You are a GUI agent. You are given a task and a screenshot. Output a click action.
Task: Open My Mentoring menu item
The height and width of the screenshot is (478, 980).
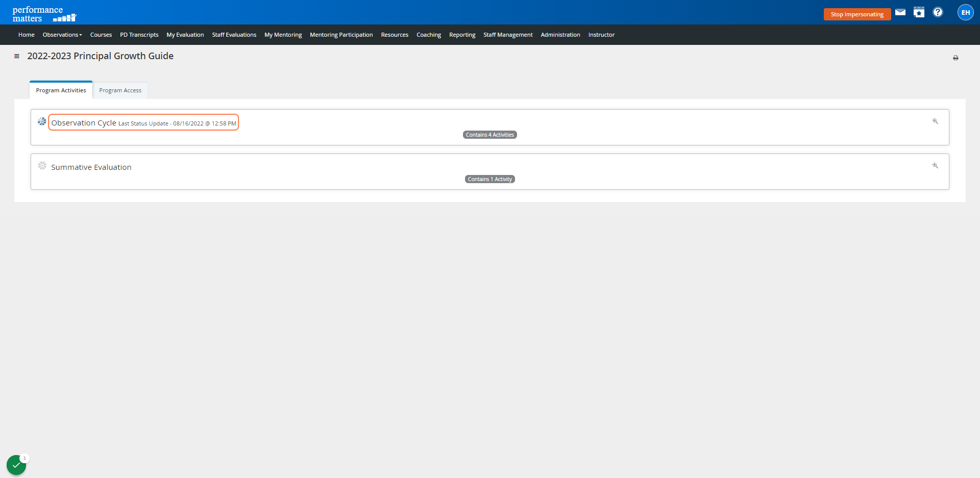pos(283,35)
